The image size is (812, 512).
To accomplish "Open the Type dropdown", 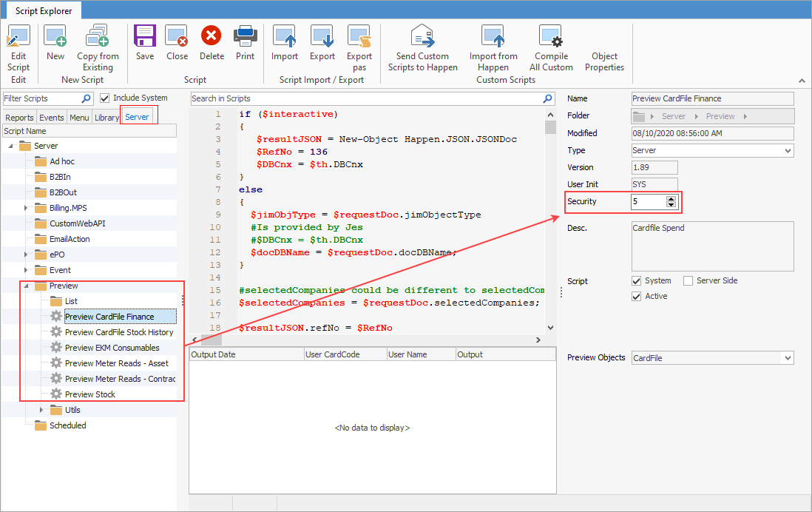I will point(788,150).
